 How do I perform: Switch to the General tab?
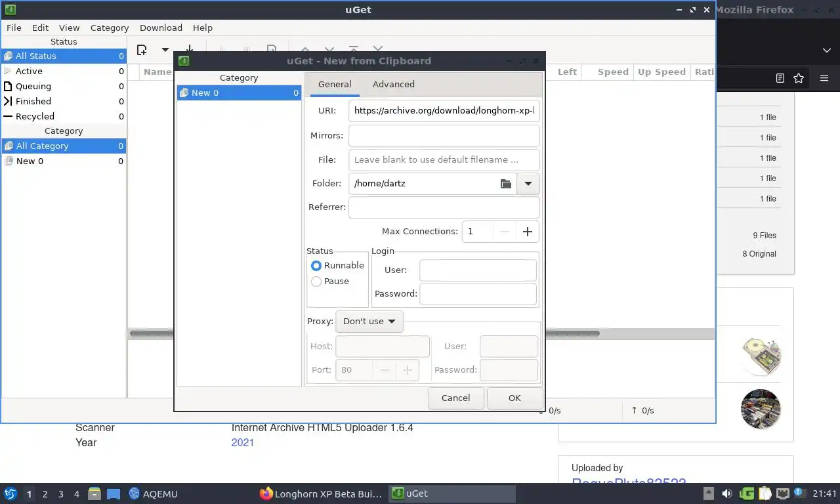coord(335,84)
